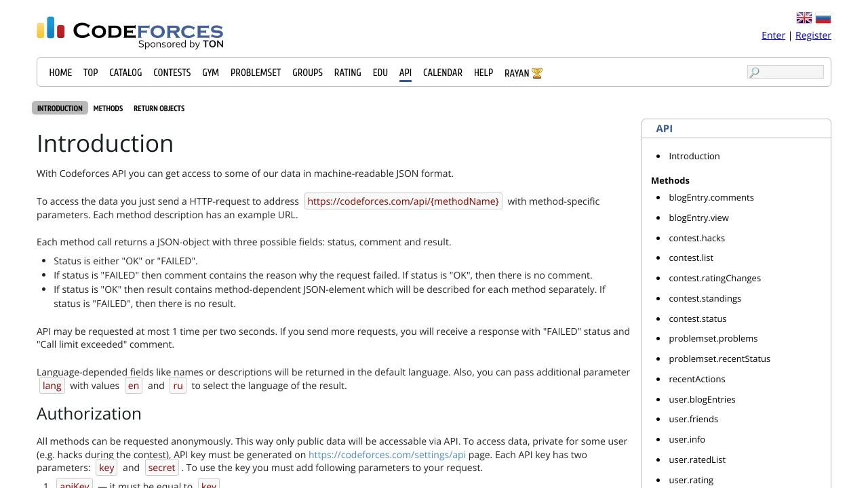Open the GYM menu item
This screenshot has height=488, width=868.
[211, 73]
